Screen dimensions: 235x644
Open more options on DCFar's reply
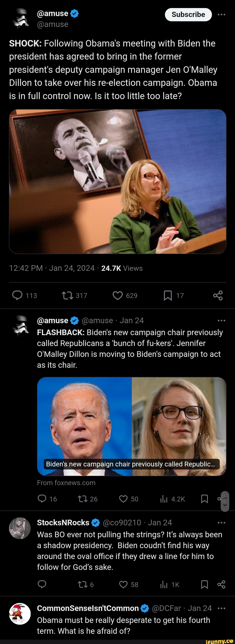[x=221, y=608]
